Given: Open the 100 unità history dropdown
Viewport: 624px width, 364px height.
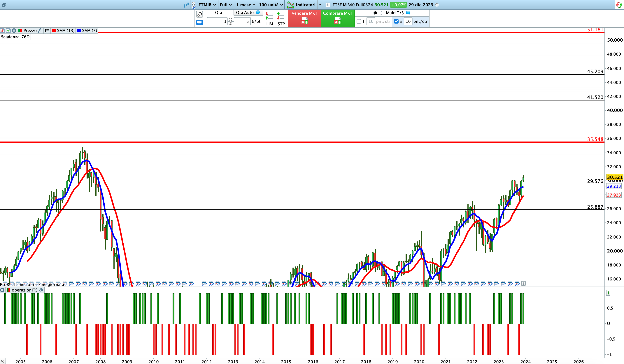Looking at the screenshot, I should click(271, 5).
